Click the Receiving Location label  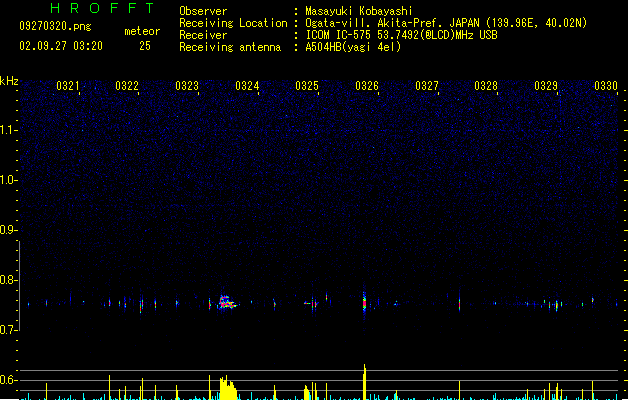pos(233,23)
